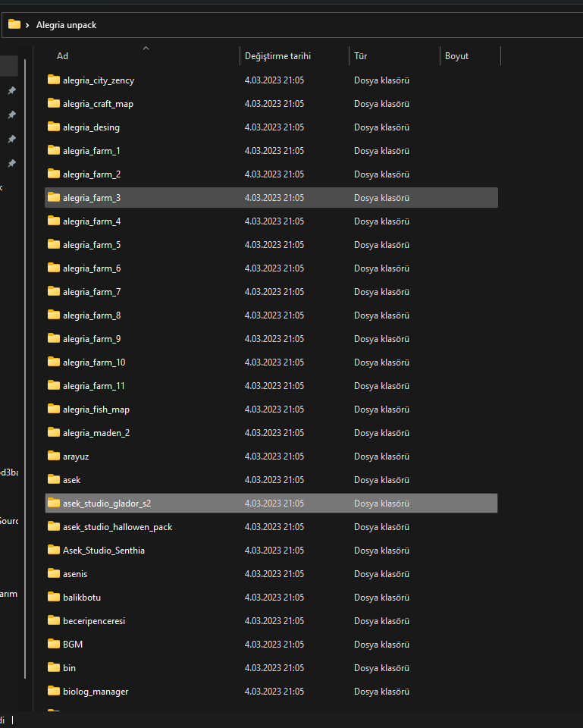This screenshot has width=583, height=728.
Task: Click the balikbotu folder icon
Action: pos(54,597)
